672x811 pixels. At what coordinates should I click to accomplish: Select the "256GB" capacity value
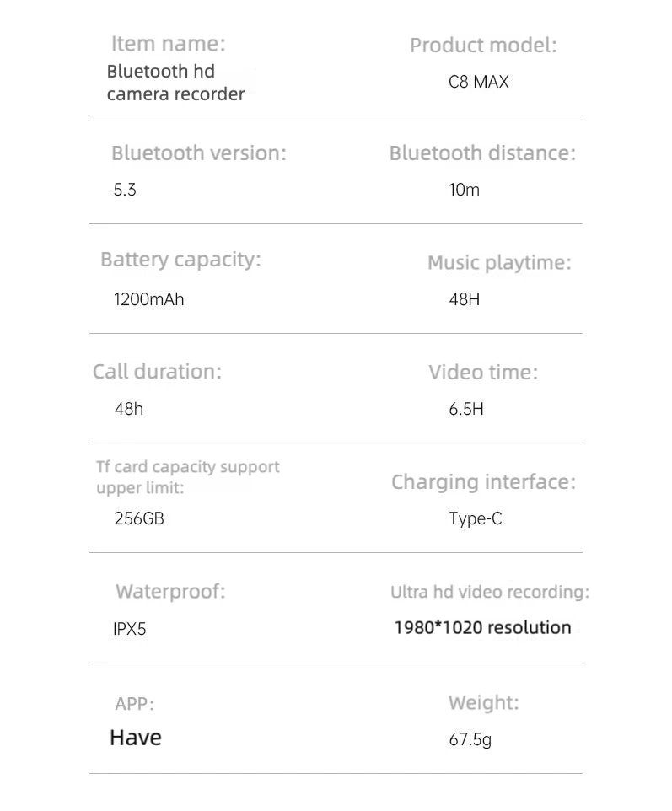tap(139, 518)
